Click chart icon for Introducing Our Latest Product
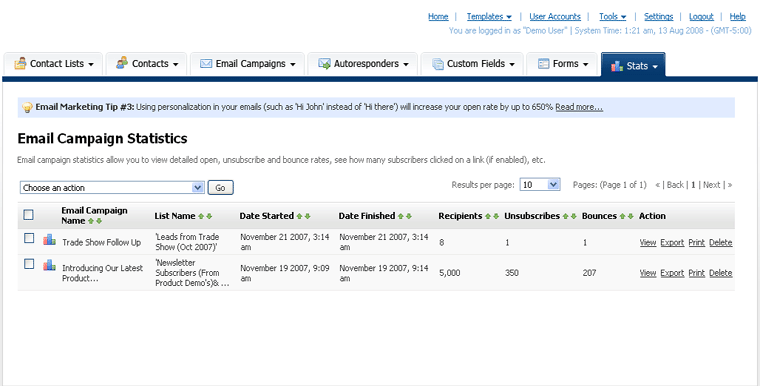760x386 pixels. [49, 265]
